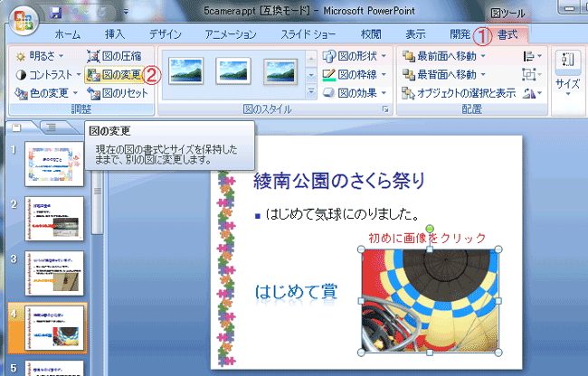The height and width of the screenshot is (376, 588).
Task: Open the group objects dropdown icon
Action: tap(533, 75)
